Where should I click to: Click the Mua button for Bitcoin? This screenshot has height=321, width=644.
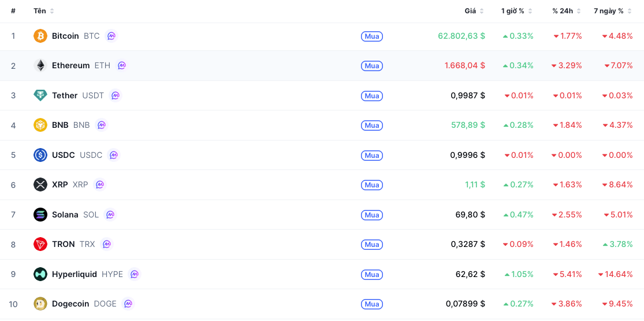click(372, 36)
